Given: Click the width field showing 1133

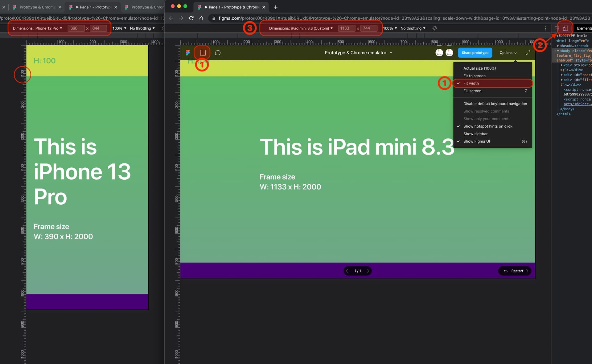Looking at the screenshot, I should click(347, 28).
